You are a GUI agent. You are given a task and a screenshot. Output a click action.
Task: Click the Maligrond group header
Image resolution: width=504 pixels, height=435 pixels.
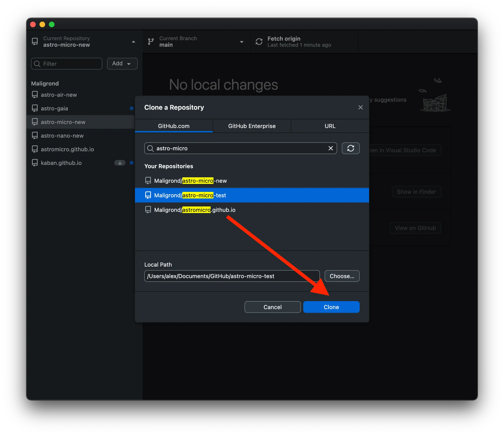[45, 83]
